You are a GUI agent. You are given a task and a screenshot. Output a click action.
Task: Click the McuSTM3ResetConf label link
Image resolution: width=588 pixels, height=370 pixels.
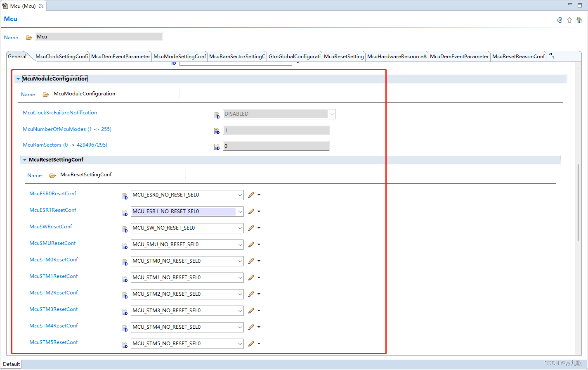(x=54, y=309)
